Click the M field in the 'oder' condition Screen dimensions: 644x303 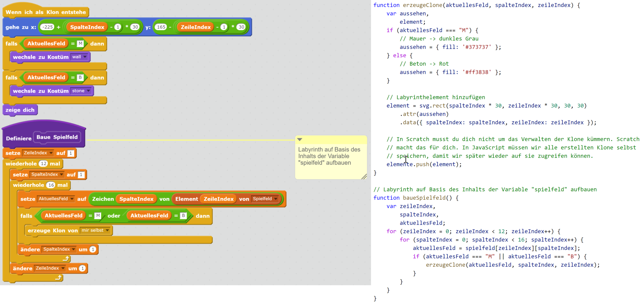97,216
